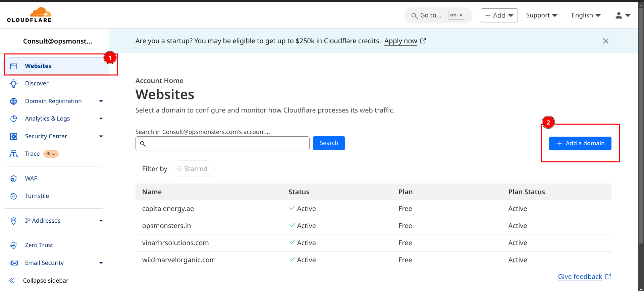The width and height of the screenshot is (644, 291).
Task: Open the Support dropdown menu
Action: tap(541, 15)
